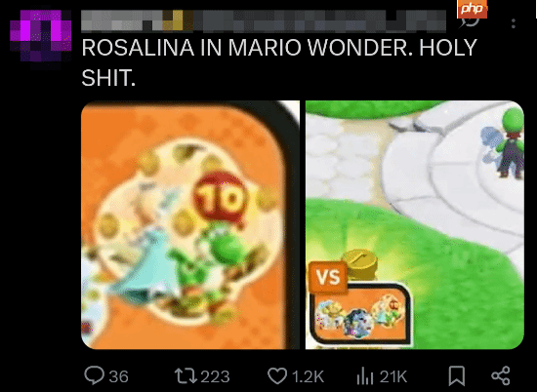Viewport: 537px width, 392px height.
Task: Click the red 10 badge in left image
Action: pyautogui.click(x=220, y=198)
